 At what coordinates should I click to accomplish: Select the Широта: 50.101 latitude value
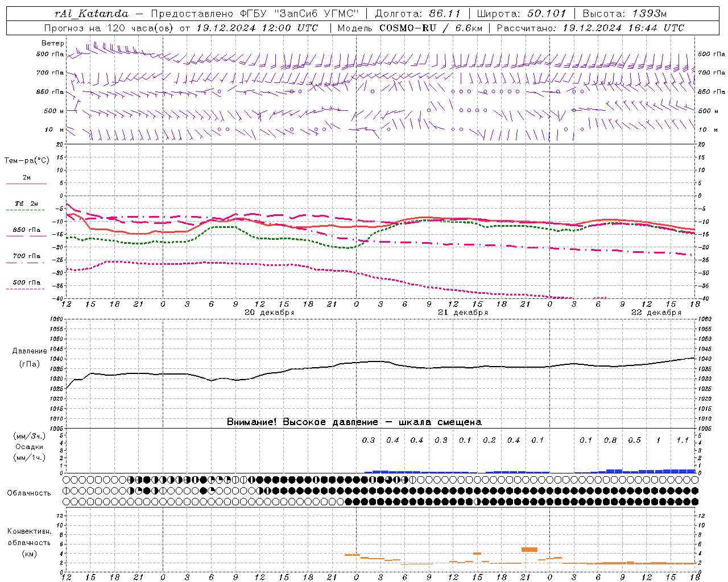522,14
